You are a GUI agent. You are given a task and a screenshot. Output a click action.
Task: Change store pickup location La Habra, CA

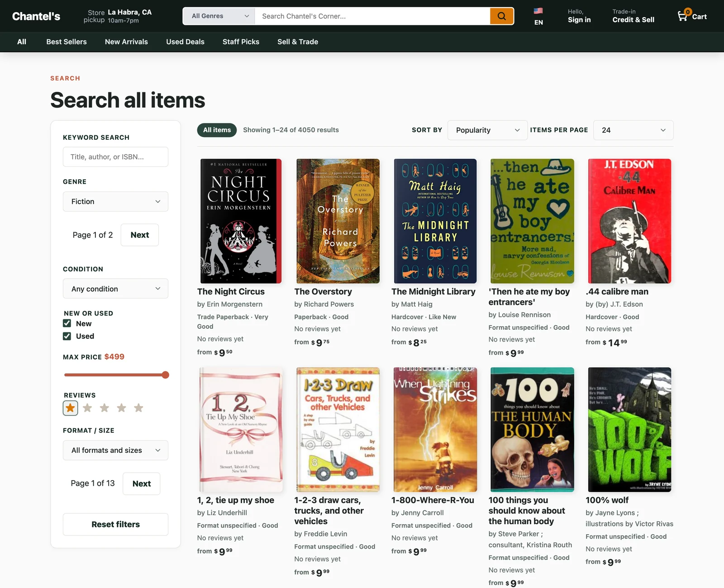tap(118, 16)
